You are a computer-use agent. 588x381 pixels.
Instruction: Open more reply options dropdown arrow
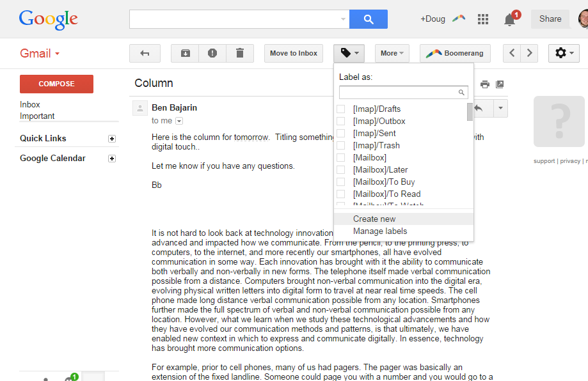pyautogui.click(x=500, y=108)
